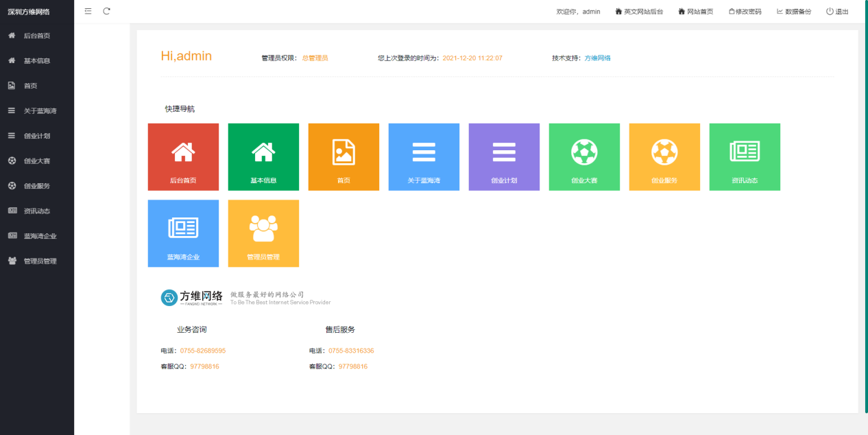This screenshot has width=868, height=435.
Task: Open the green 创业大赛 soccer ball tile
Action: [584, 156]
